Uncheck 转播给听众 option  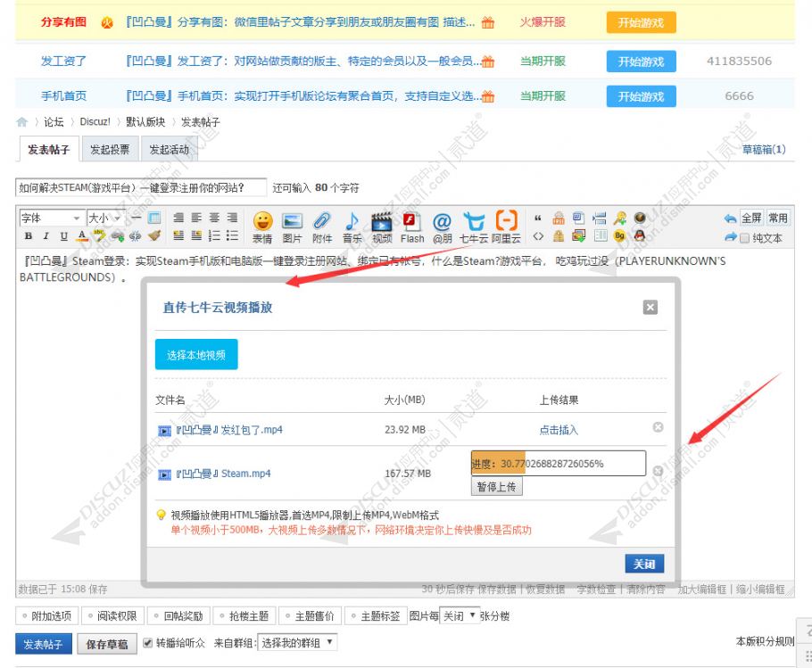(x=148, y=643)
